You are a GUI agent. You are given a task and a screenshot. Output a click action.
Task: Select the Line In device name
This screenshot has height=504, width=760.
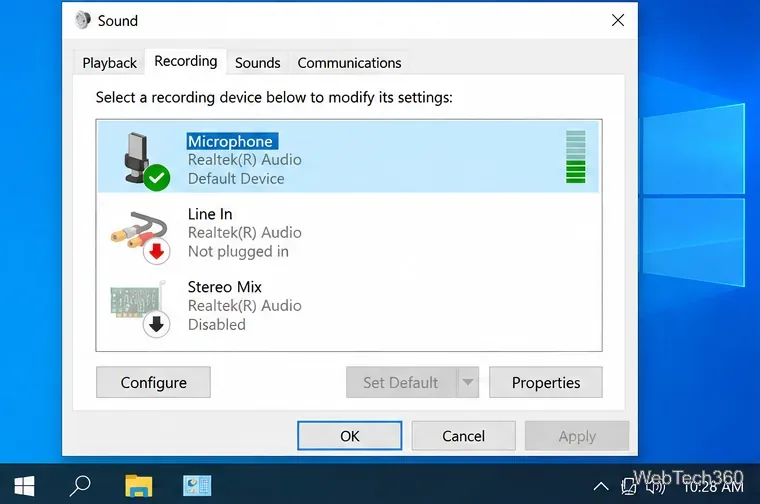210,214
